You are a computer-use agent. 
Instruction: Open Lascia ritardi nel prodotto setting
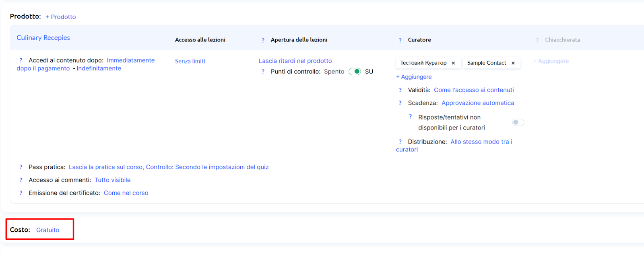pos(295,61)
